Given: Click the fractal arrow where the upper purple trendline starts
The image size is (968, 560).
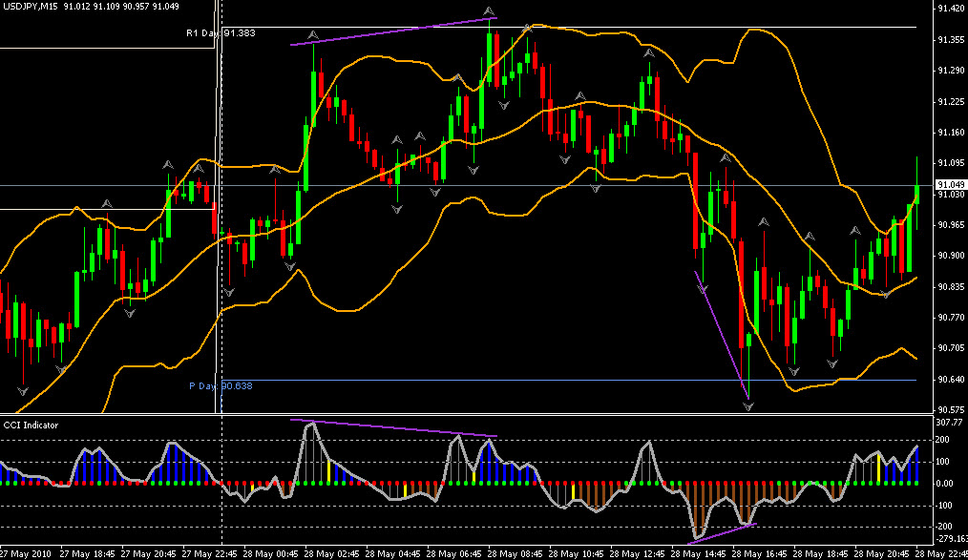Looking at the screenshot, I should coord(312,35).
